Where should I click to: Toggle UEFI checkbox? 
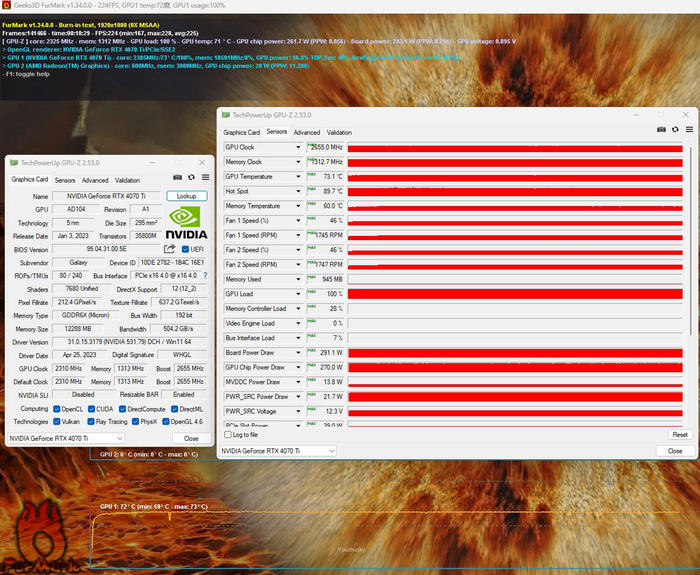[185, 249]
